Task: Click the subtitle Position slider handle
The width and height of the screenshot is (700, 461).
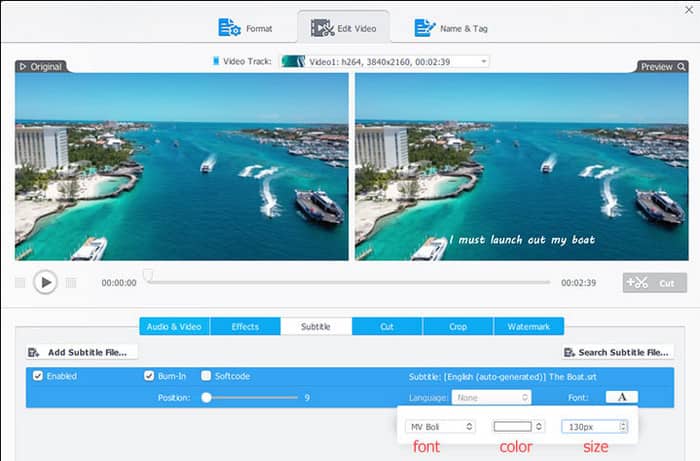Action: [206, 397]
